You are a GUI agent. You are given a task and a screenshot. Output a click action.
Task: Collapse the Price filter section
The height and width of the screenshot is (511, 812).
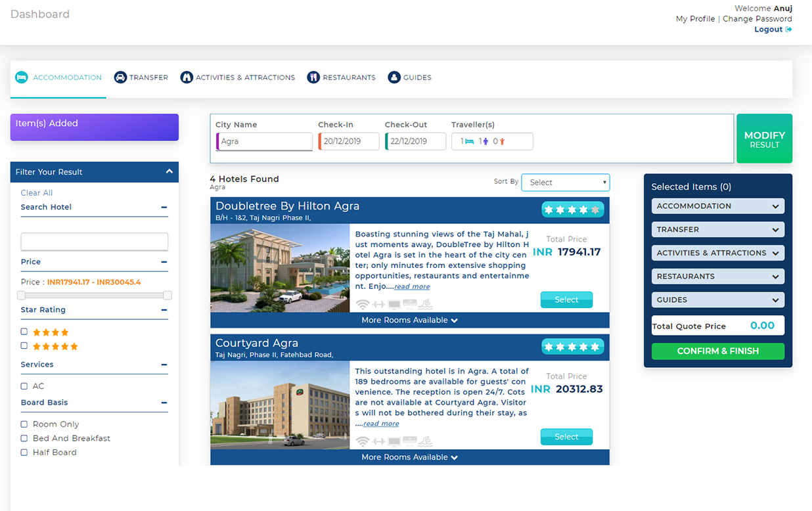(164, 261)
